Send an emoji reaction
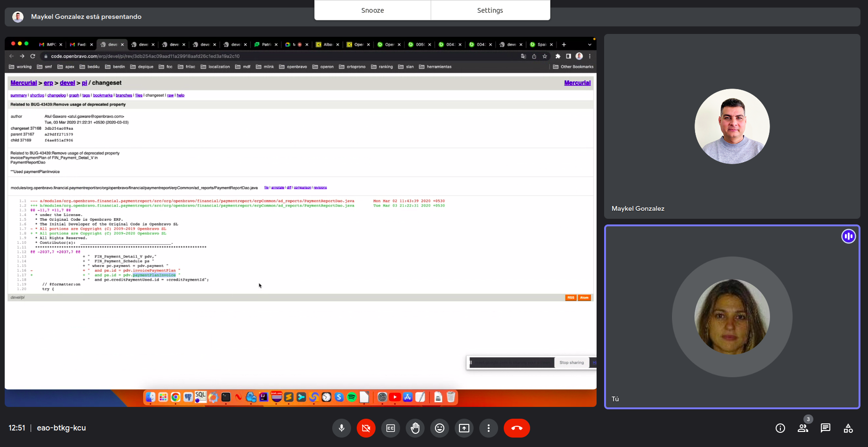The image size is (868, 447). point(440,428)
